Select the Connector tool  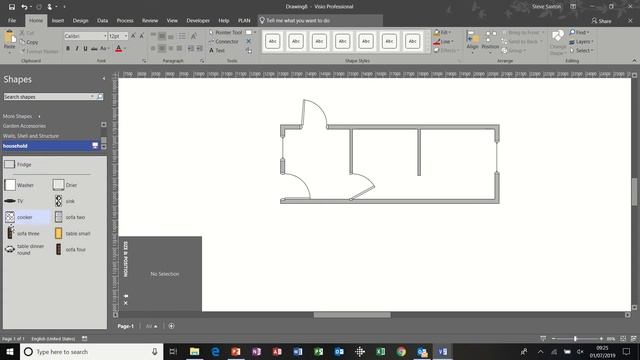[x=224, y=41]
